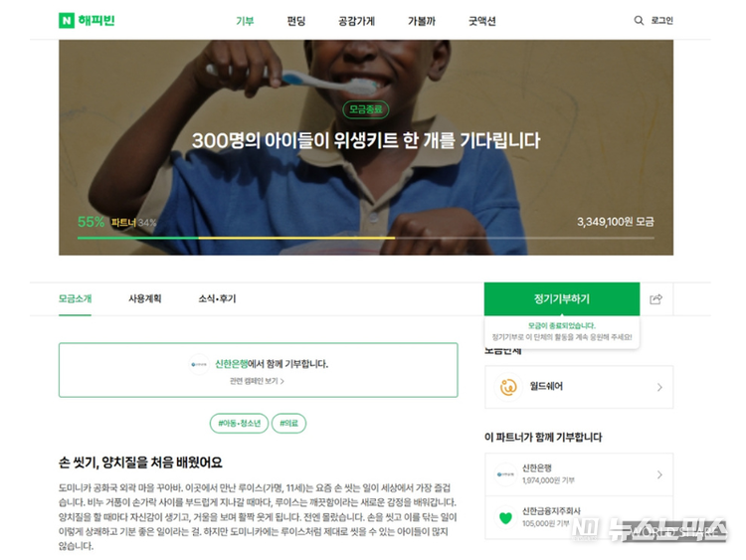Click the fundraising progress bar
The width and height of the screenshot is (746, 560).
tap(366, 238)
